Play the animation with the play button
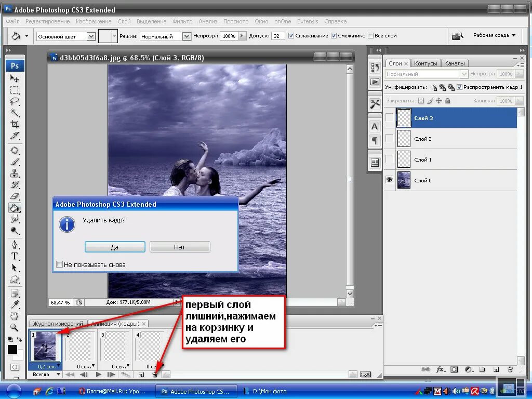The width and height of the screenshot is (532, 399). point(98,375)
